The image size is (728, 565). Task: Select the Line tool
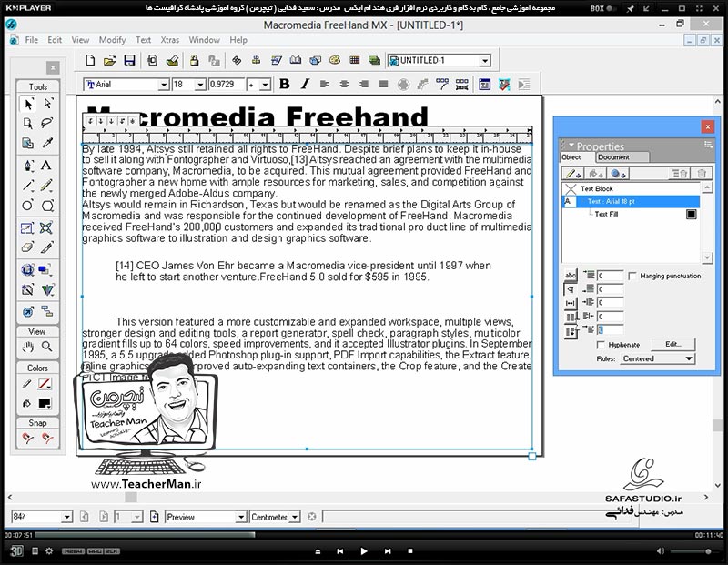click(28, 186)
